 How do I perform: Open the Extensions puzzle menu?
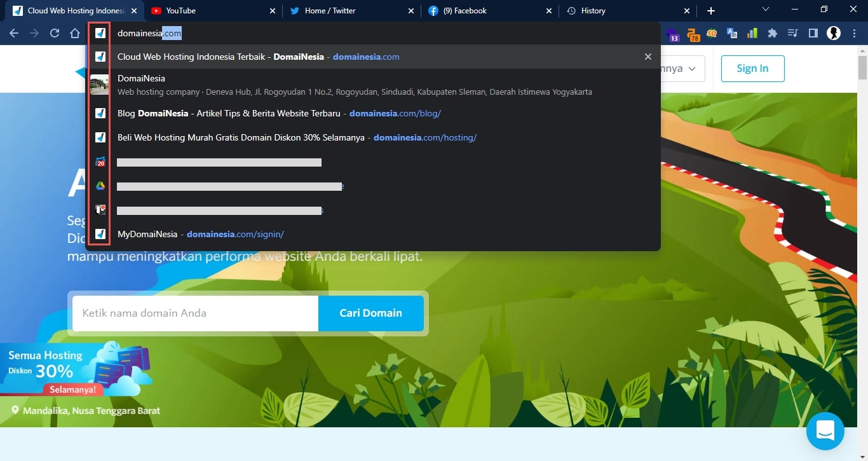click(773, 34)
